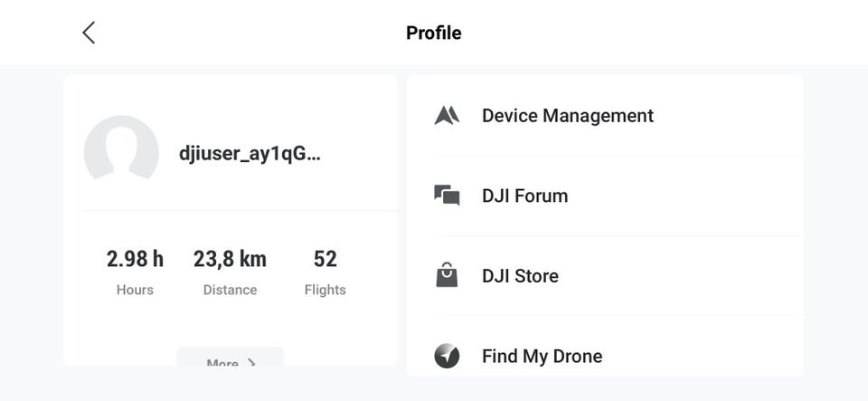Viewport: 868px width, 401px height.
Task: Open DJI Forum
Action: click(x=605, y=196)
